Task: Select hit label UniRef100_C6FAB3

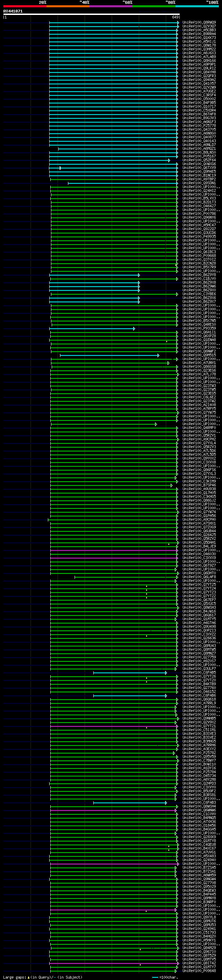Action: coord(199,803)
